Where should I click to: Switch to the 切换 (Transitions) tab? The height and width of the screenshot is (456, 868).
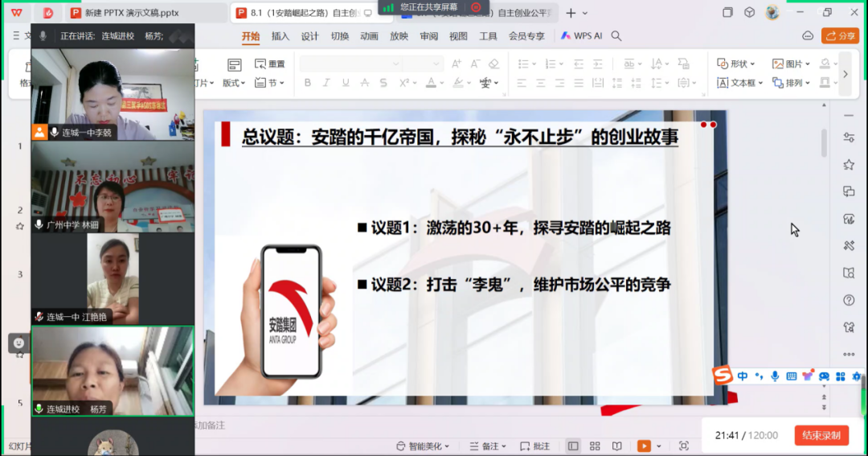[x=340, y=36]
